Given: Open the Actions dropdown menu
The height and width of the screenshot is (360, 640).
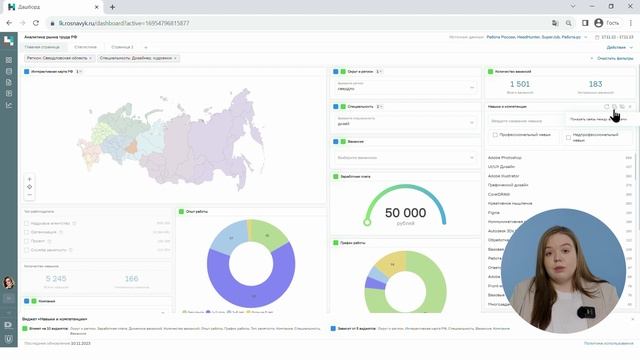Looking at the screenshot, I should tap(620, 47).
